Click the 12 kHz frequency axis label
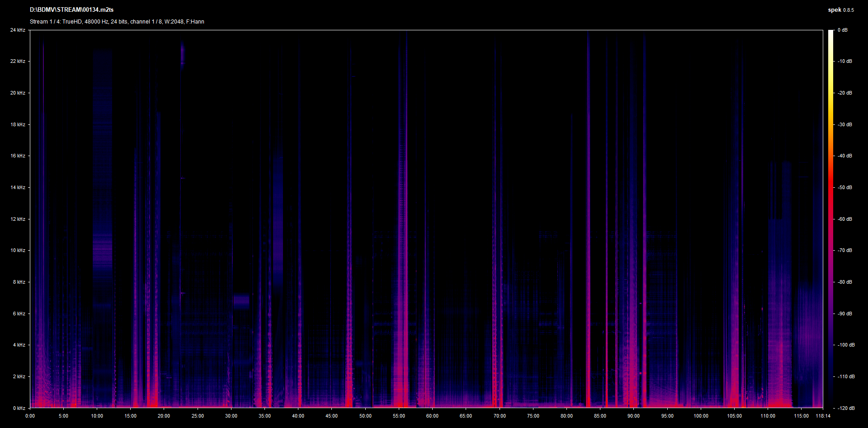Viewport: 868px width, 428px height. [x=18, y=219]
